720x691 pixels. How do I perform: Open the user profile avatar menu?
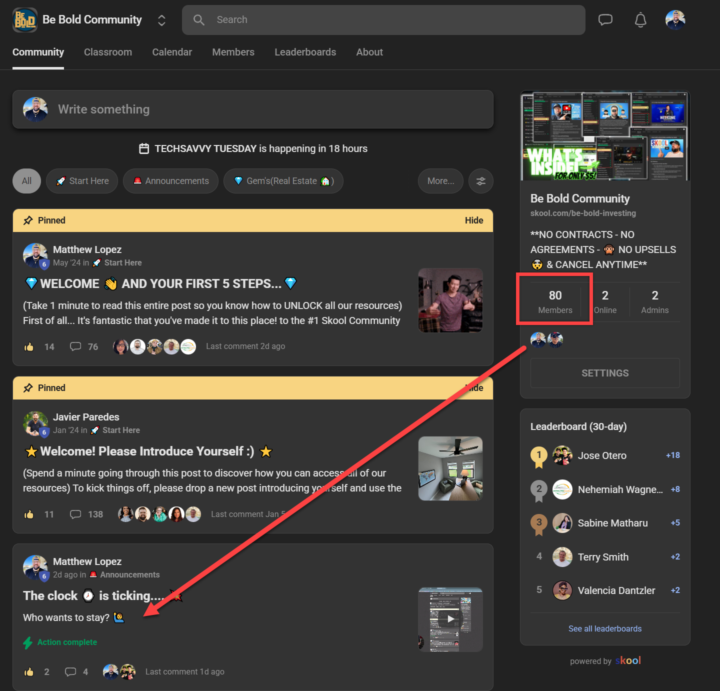pyautogui.click(x=675, y=20)
